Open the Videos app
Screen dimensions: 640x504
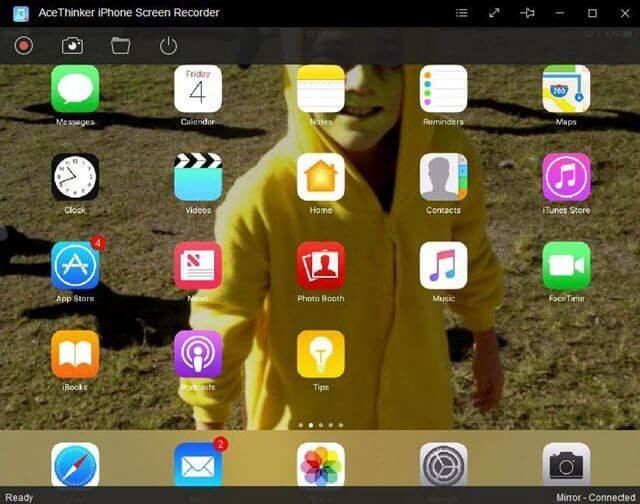198,177
